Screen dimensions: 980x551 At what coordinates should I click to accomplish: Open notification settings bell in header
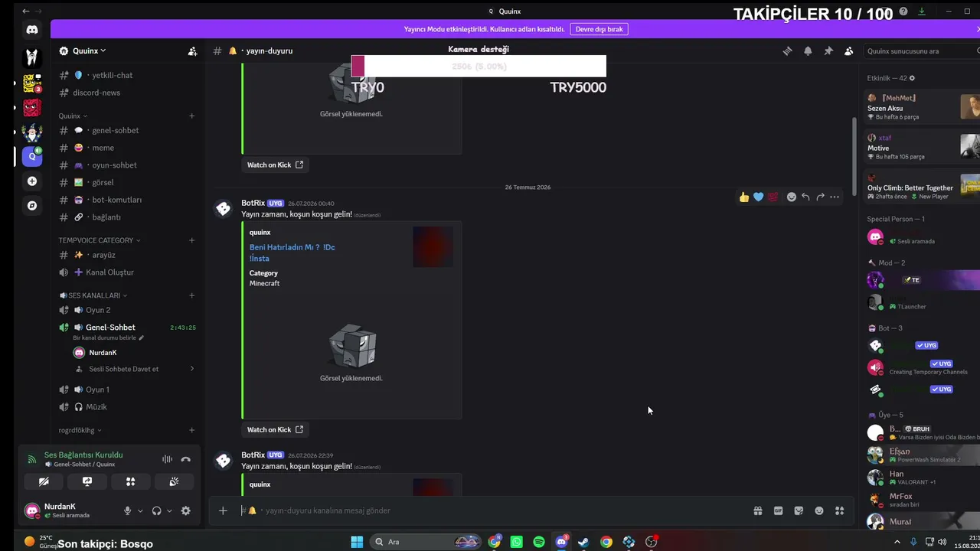tap(808, 51)
